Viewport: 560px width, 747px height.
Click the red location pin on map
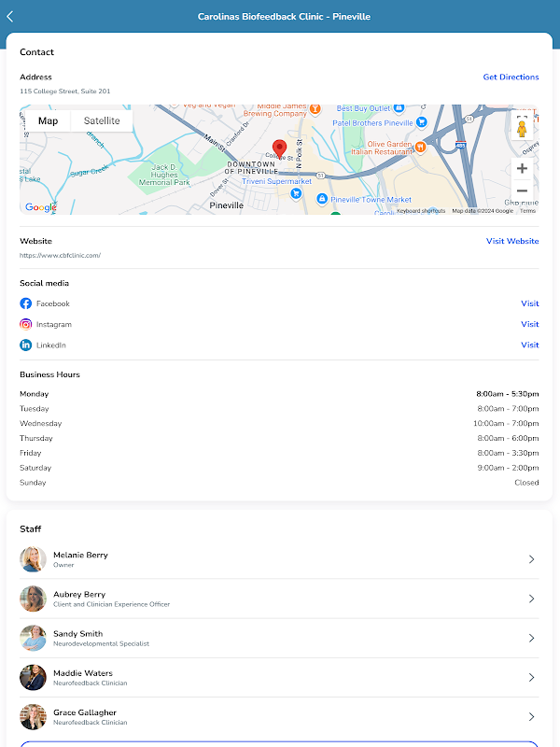[279, 148]
